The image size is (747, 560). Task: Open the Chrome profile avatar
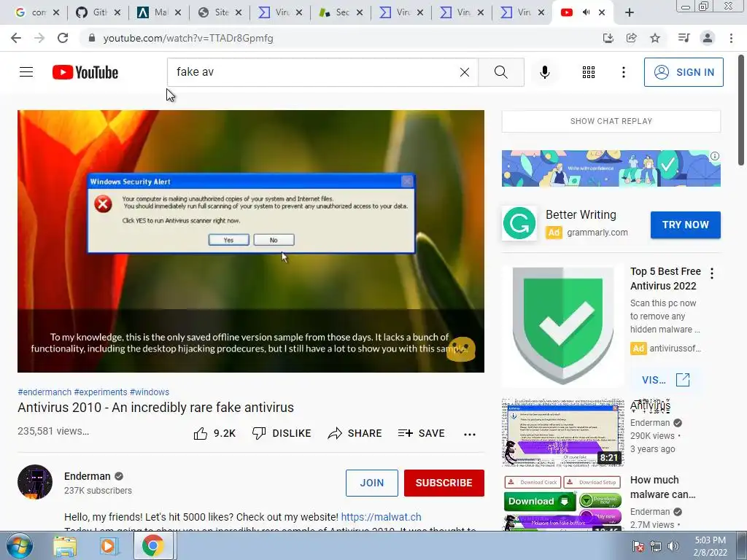point(708,38)
